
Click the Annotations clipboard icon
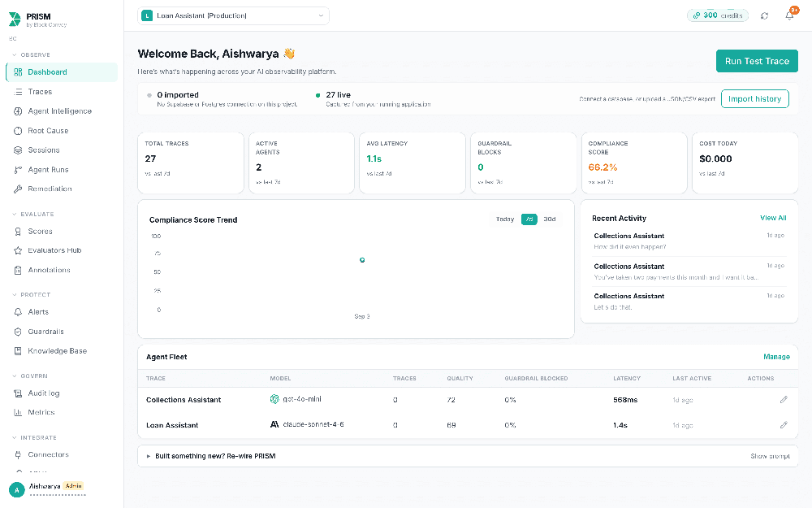[18, 270]
